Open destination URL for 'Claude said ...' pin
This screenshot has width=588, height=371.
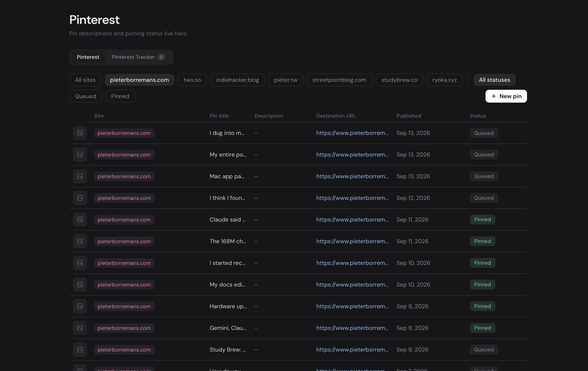point(352,220)
